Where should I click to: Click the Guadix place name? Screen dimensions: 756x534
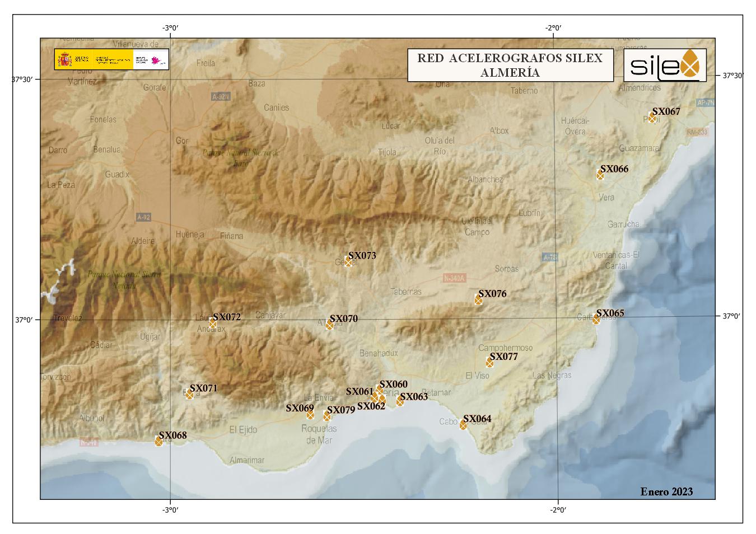tap(117, 174)
